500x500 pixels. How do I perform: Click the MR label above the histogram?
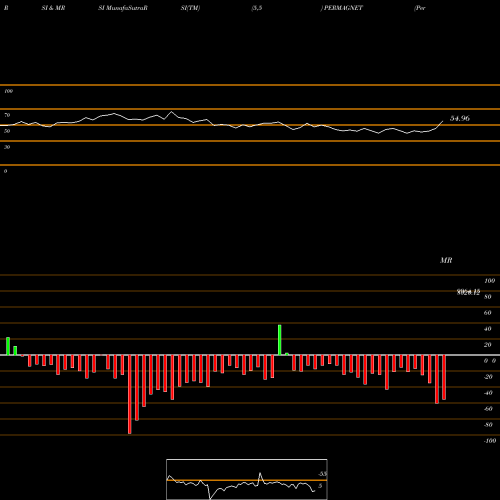click(x=446, y=260)
